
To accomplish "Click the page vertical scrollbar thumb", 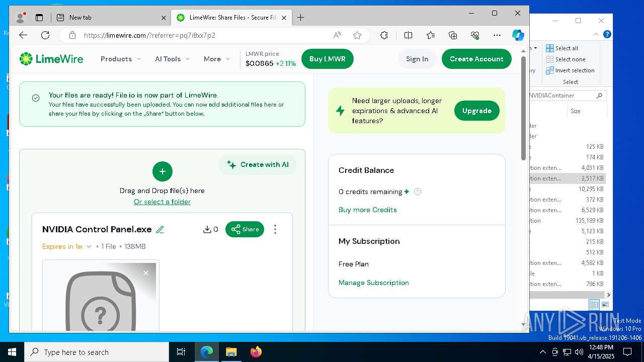I will [x=523, y=109].
